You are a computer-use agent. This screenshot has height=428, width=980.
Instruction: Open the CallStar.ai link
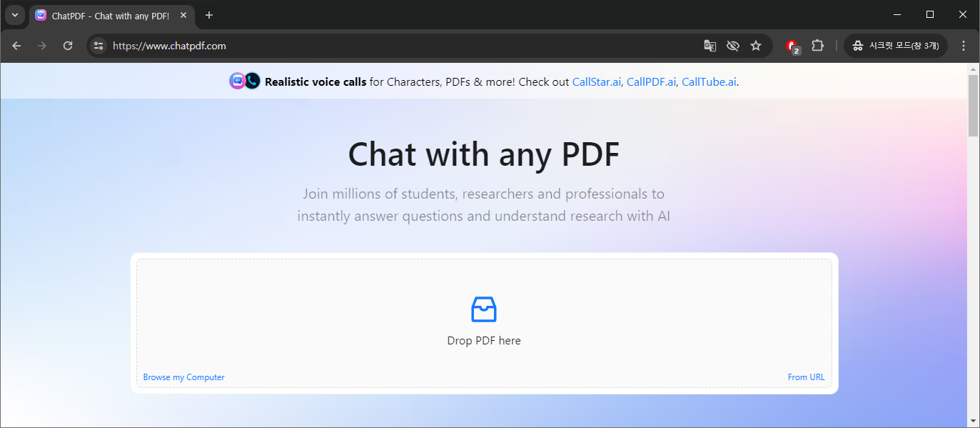[597, 82]
